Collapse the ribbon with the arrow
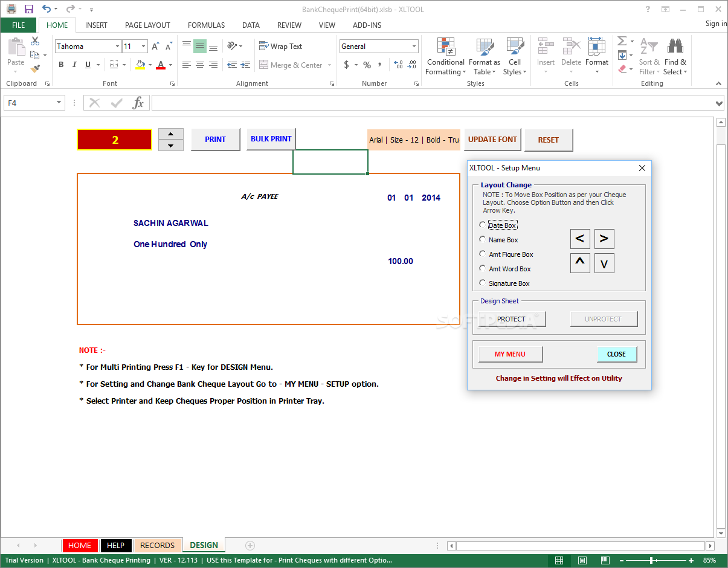This screenshot has height=568, width=728. [718, 83]
